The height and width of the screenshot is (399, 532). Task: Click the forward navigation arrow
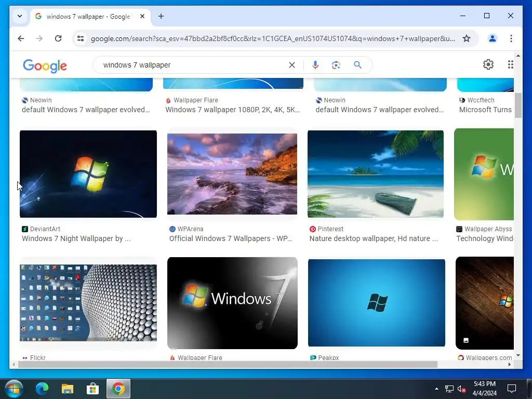[x=39, y=38]
